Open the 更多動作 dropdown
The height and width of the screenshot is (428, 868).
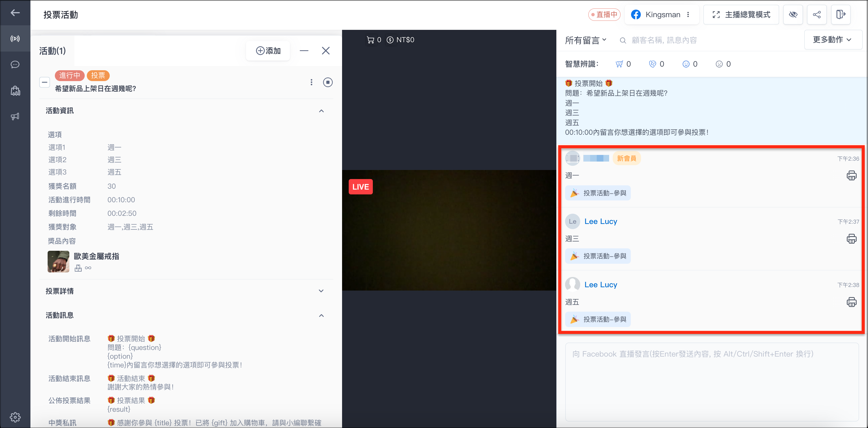click(x=833, y=39)
